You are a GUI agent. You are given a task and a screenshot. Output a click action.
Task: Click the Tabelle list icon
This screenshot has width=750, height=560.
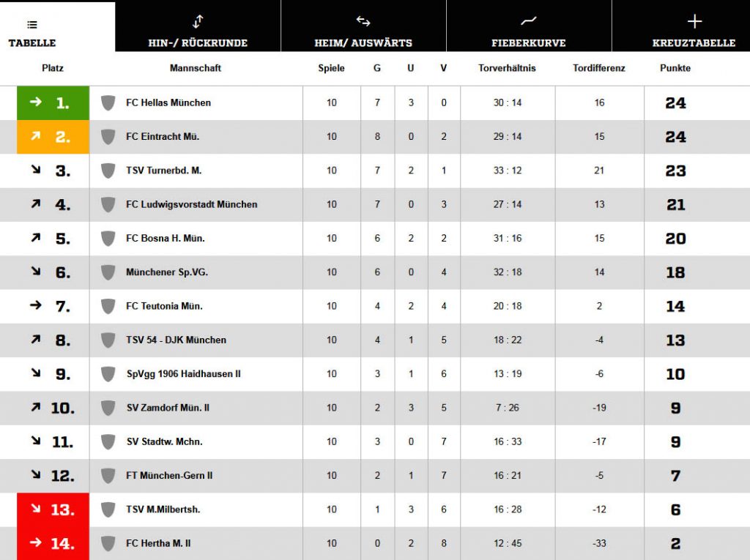pyautogui.click(x=32, y=25)
